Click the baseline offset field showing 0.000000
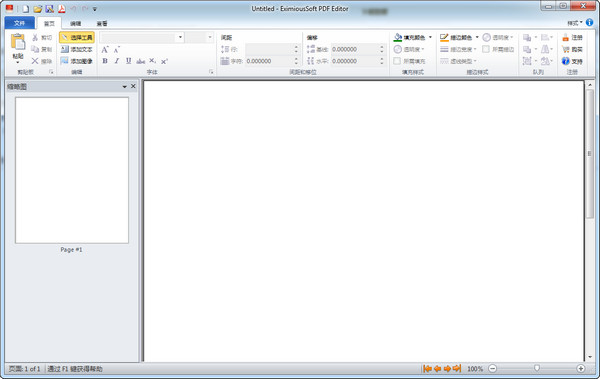Viewport: 600px width, 379px height. point(355,49)
